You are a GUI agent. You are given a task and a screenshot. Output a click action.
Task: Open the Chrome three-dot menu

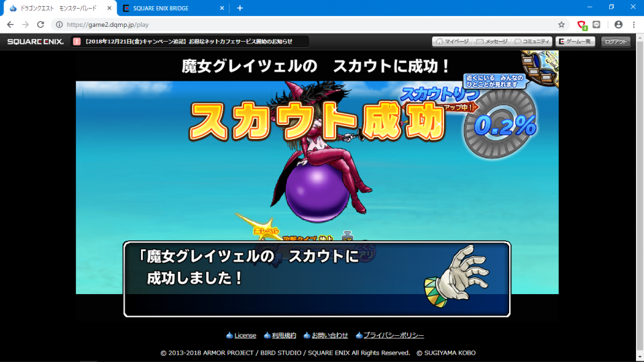pos(634,24)
